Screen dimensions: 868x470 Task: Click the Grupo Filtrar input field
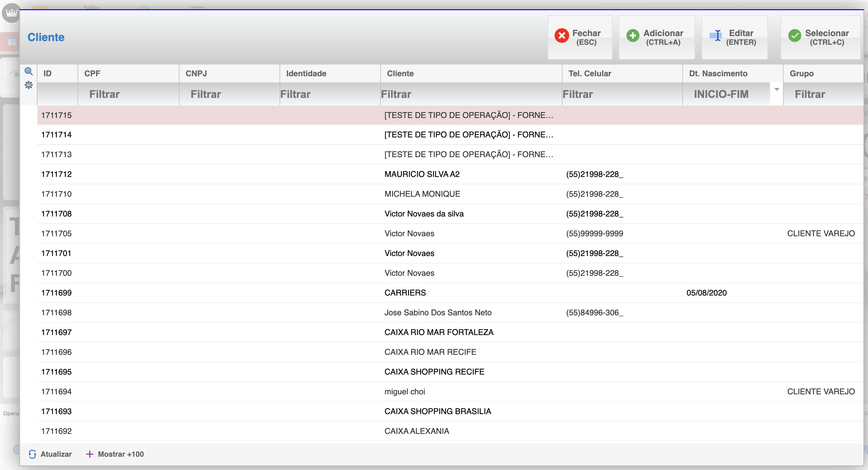822,94
